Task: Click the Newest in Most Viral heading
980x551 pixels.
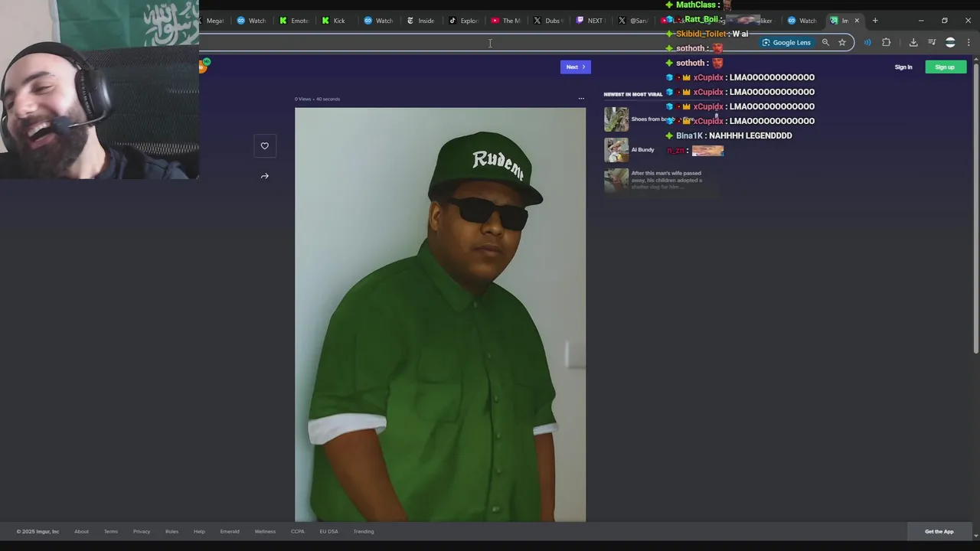Action: coord(633,95)
